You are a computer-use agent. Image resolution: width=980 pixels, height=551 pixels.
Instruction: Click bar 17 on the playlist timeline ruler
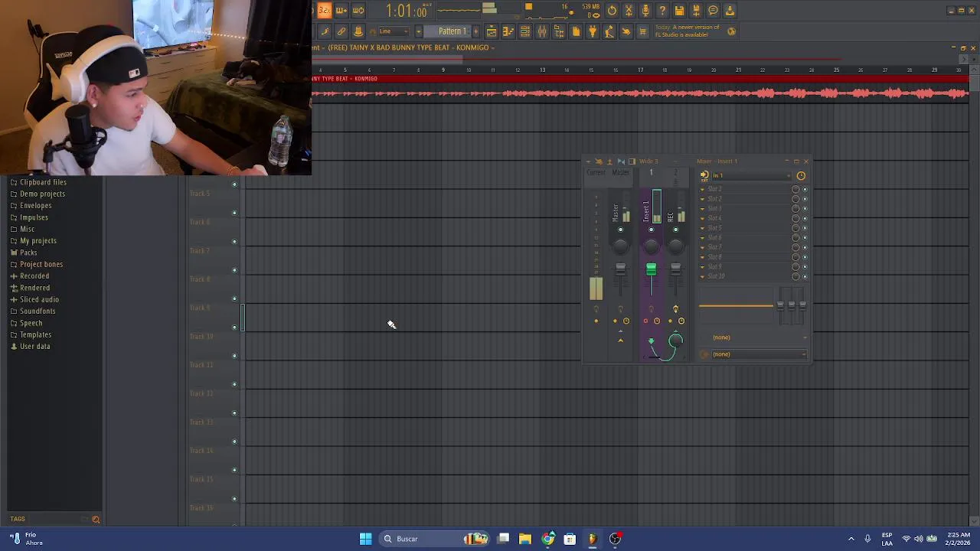pos(640,70)
